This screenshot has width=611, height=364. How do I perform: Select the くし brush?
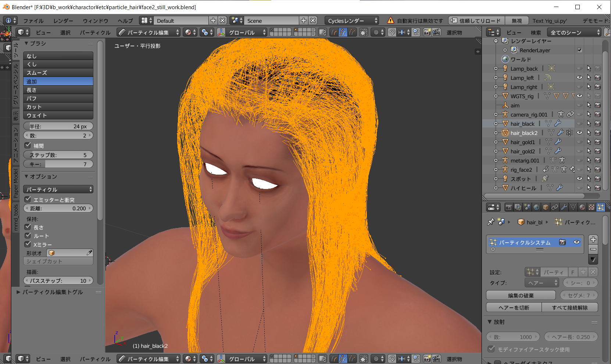click(58, 64)
